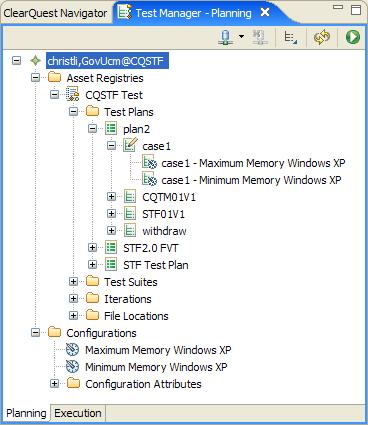
Task: Expand the STF01V1 node
Action: (x=111, y=214)
